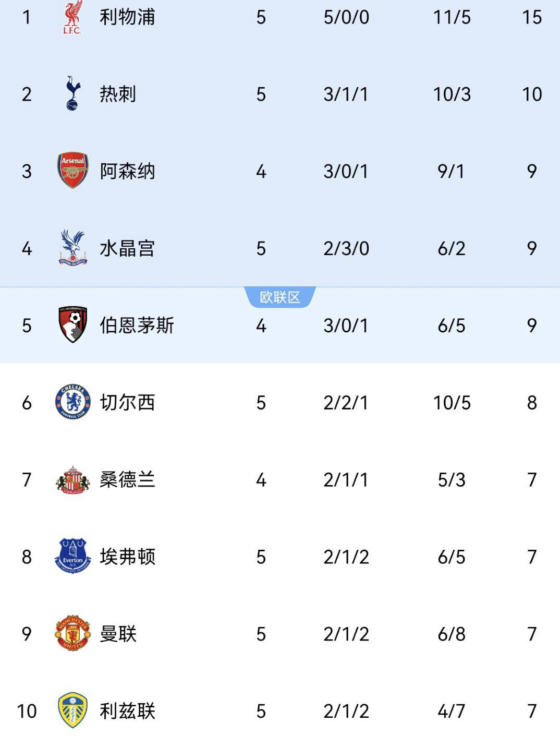Open the 伯恩茅斯 team row
560x747 pixels.
pyautogui.click(x=280, y=326)
